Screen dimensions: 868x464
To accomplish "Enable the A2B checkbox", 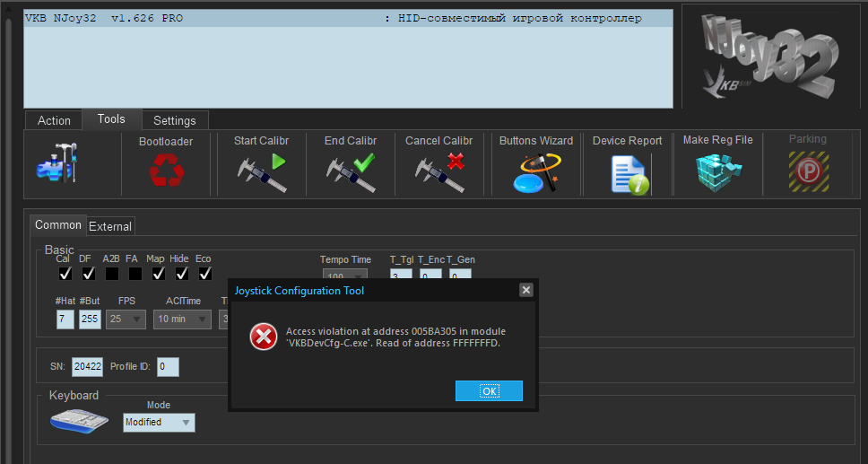I will point(112,274).
